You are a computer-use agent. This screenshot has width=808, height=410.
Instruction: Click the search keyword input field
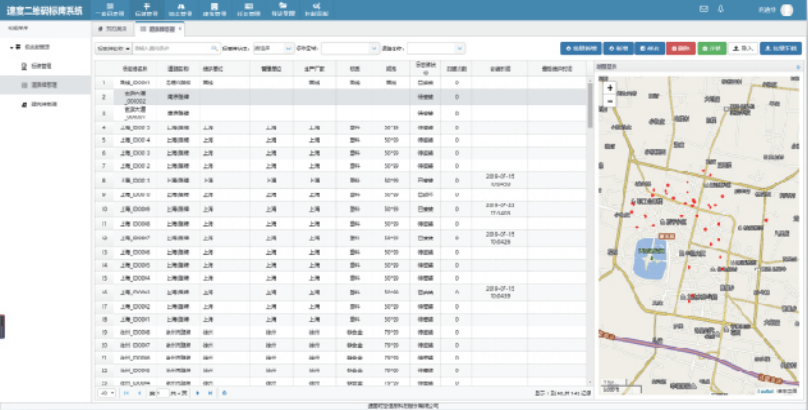click(x=170, y=47)
